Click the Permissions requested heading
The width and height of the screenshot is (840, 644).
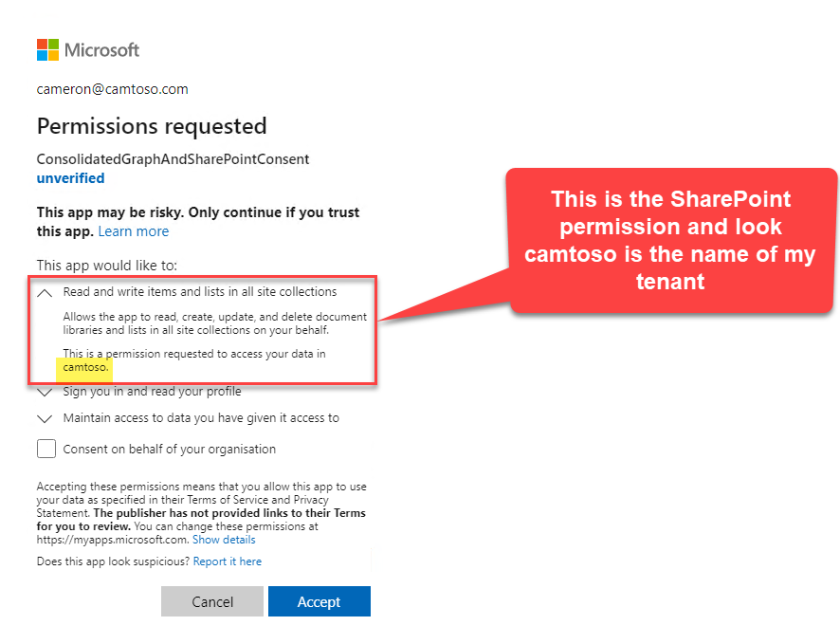coord(151,126)
